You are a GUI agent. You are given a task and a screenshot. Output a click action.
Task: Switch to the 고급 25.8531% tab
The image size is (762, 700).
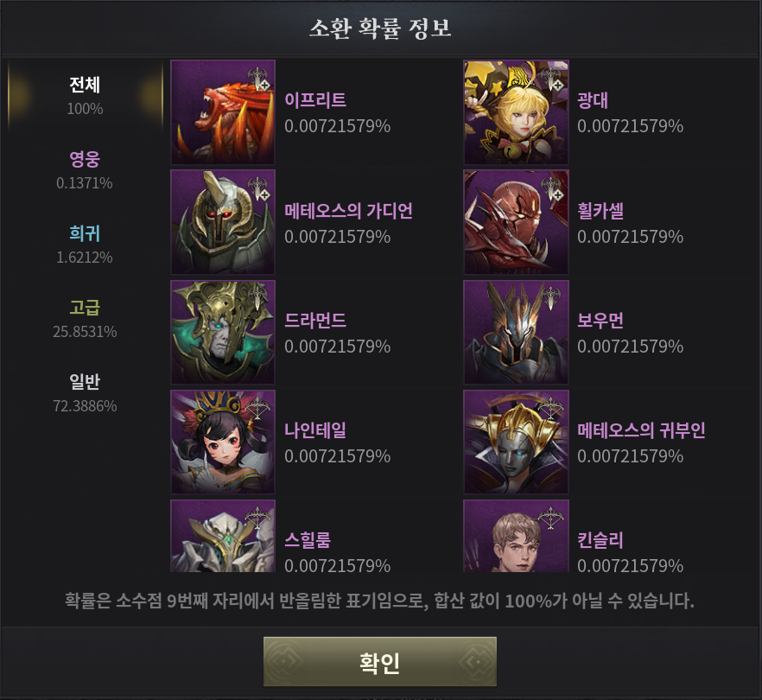(x=85, y=319)
